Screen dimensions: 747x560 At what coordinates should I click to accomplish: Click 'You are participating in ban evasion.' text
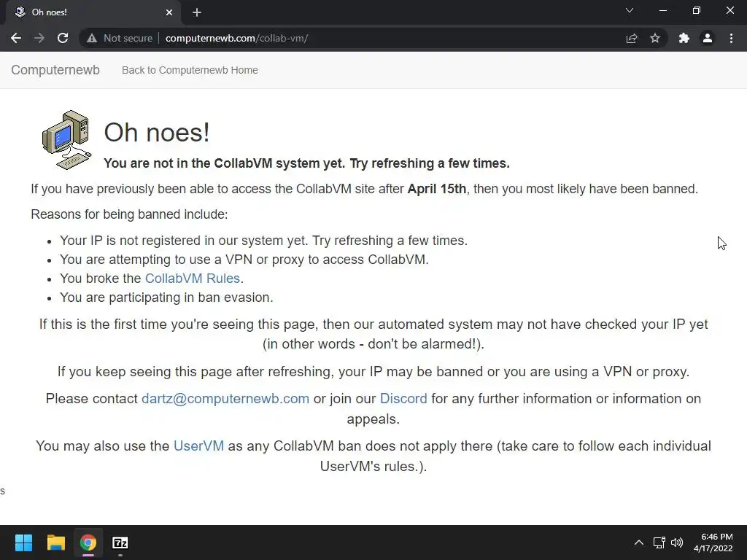[166, 297]
